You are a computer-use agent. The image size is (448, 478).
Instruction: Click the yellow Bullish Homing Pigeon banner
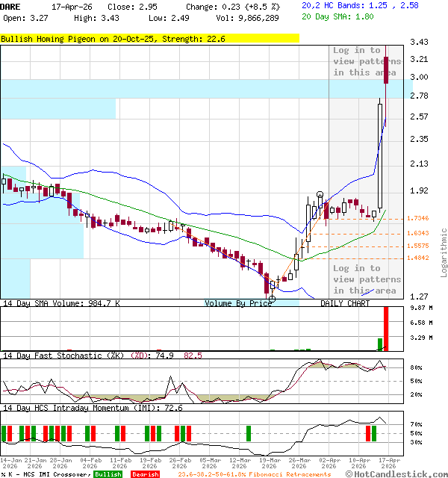coord(150,38)
